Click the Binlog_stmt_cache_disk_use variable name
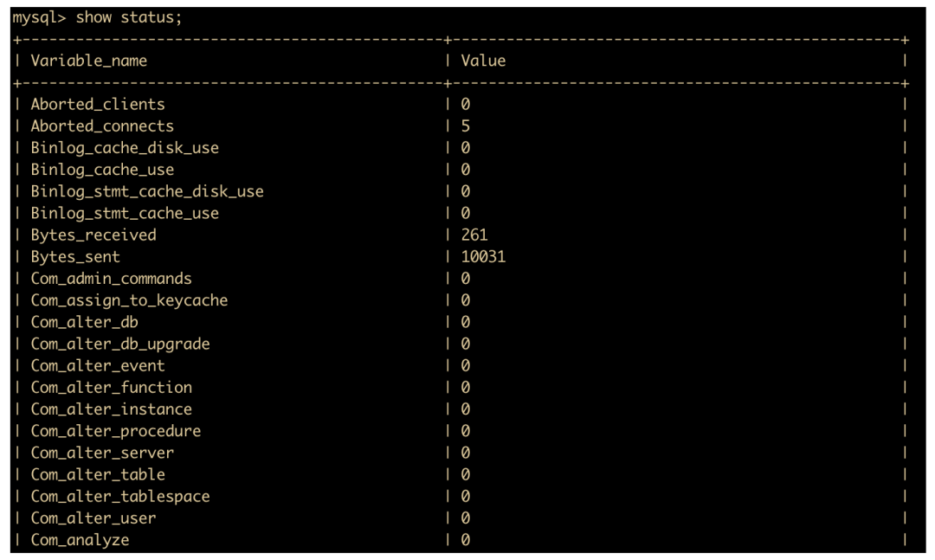 (x=147, y=191)
